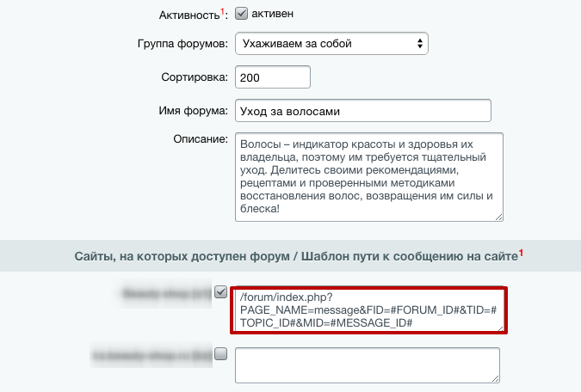Click the blurred first site name label

click(x=166, y=293)
